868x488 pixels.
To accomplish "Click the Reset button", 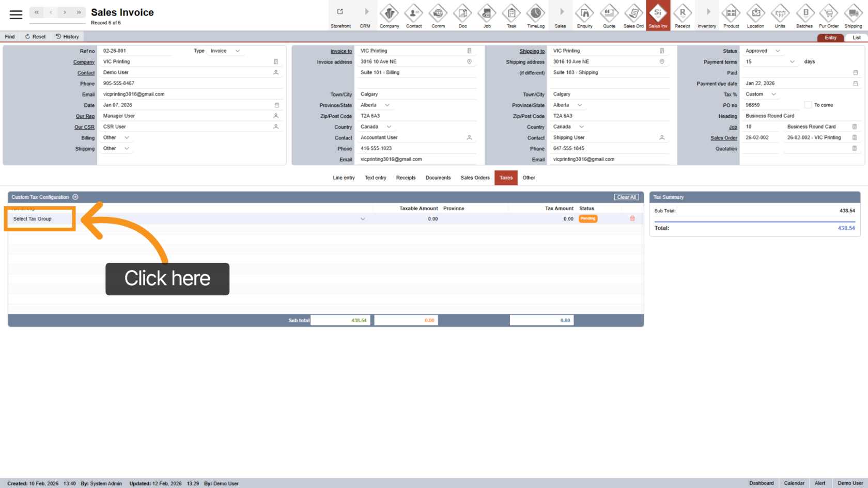I will click(x=35, y=37).
